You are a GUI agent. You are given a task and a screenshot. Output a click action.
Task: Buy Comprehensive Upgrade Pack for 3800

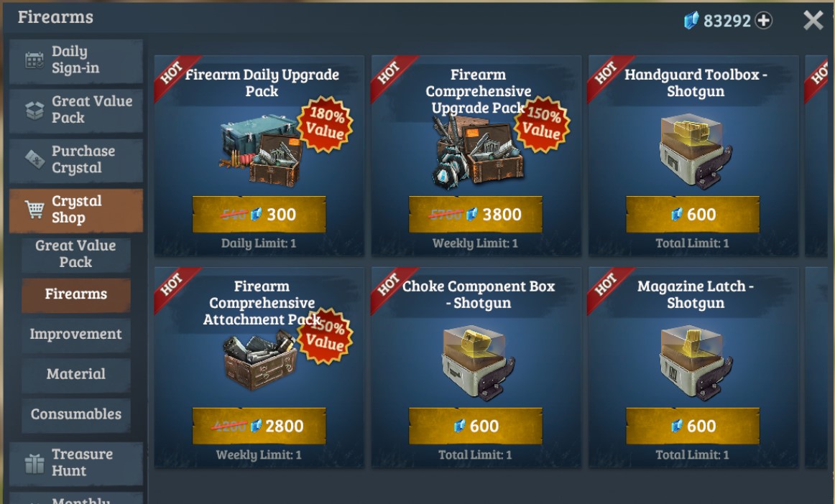[x=476, y=214]
